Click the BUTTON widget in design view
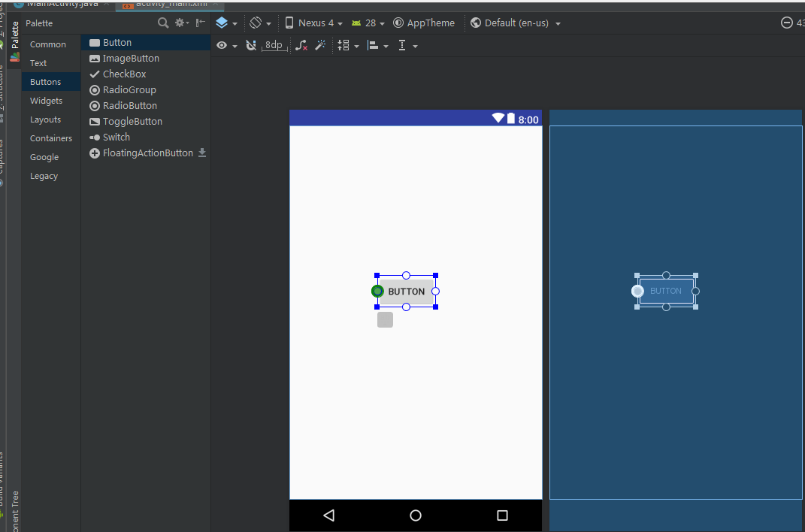Screen dimensions: 805x532 click(x=406, y=292)
